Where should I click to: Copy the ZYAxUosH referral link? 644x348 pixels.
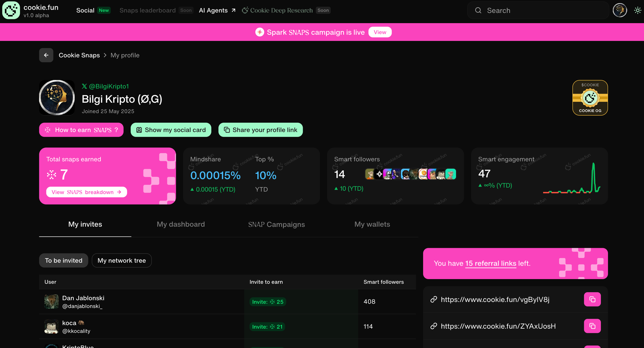[592, 326]
